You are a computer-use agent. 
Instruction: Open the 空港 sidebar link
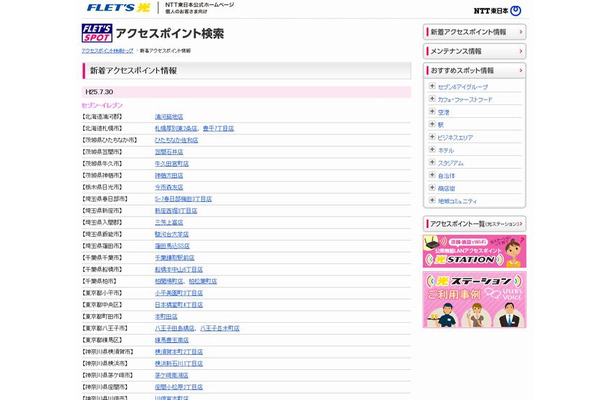(443, 112)
